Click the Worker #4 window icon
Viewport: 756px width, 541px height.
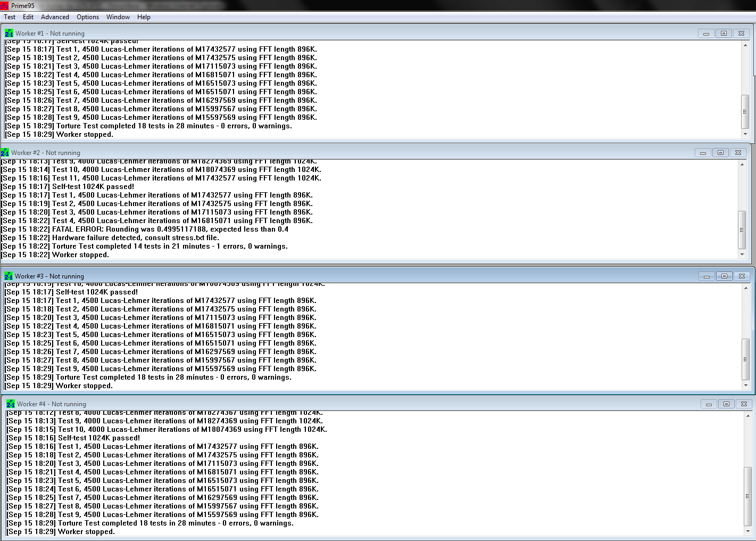11,404
